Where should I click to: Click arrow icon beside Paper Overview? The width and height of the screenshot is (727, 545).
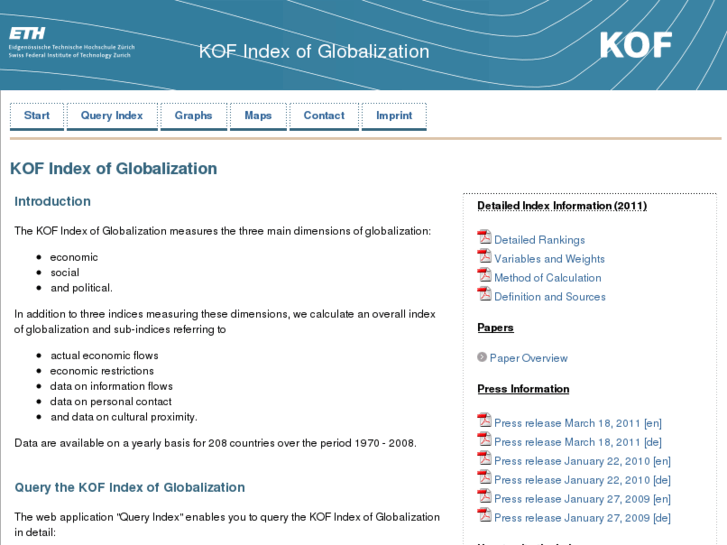pyautogui.click(x=482, y=357)
